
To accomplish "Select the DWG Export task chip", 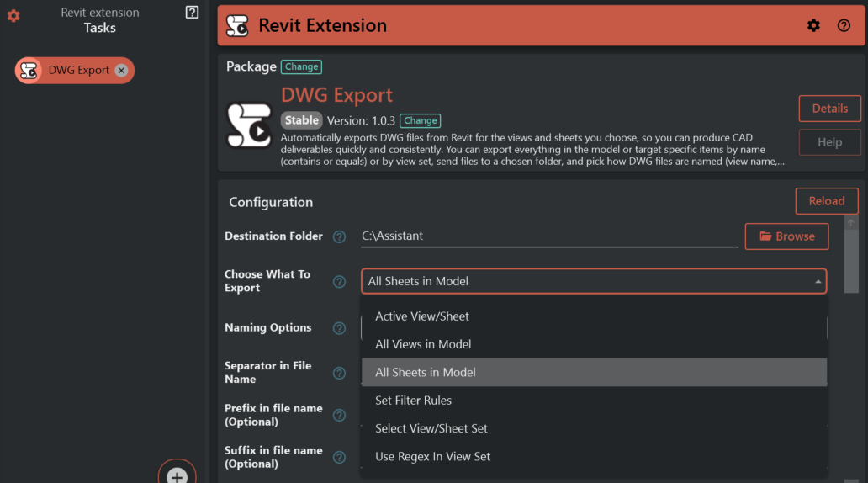I will 75,71.
